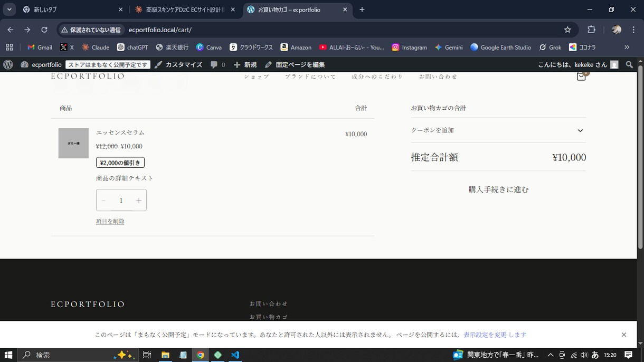This screenshot has width=644, height=362.
Task: Expand the クーポンを追加 coupon section
Action: tap(498, 130)
